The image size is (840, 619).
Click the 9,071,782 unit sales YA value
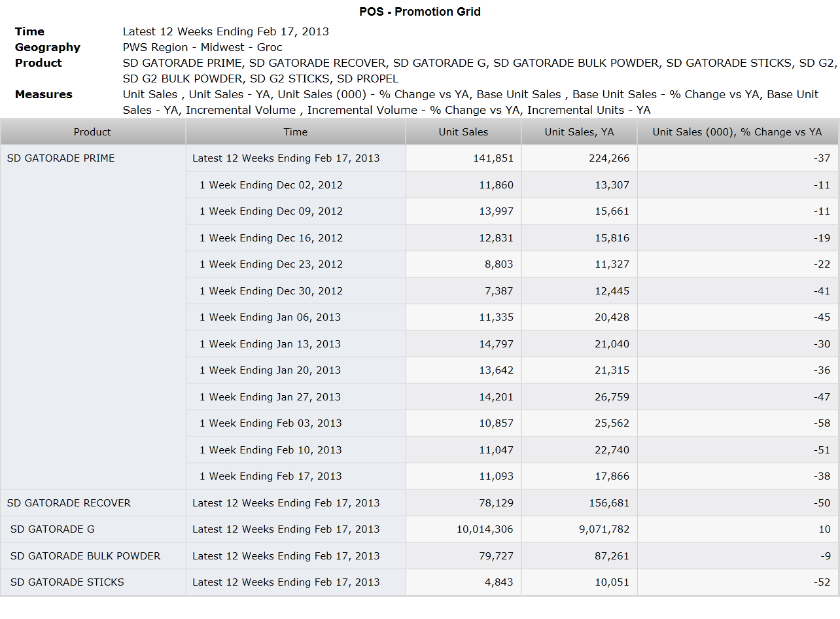pyautogui.click(x=604, y=529)
